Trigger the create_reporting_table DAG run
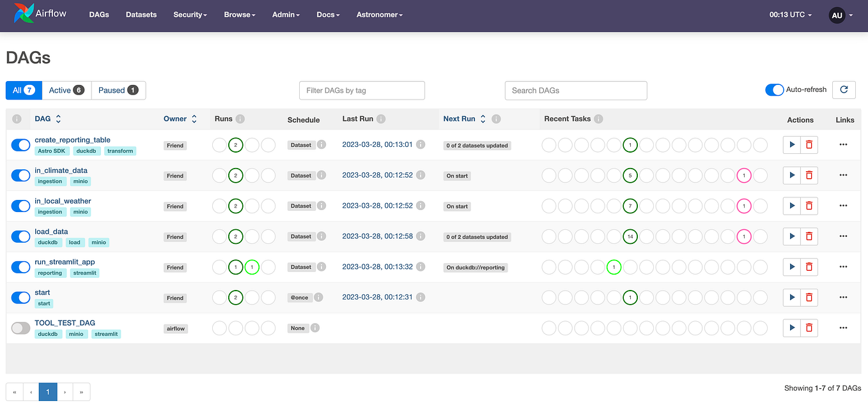This screenshot has width=868, height=410. 791,145
